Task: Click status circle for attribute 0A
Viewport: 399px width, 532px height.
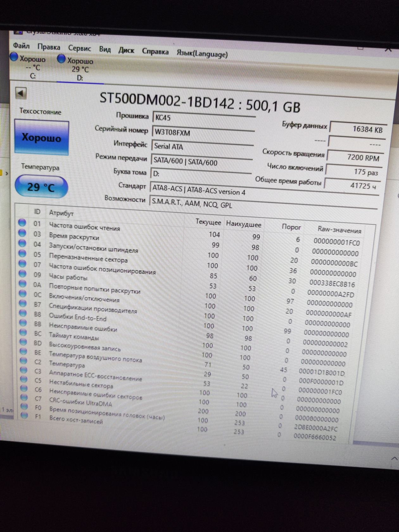Action: [x=23, y=283]
